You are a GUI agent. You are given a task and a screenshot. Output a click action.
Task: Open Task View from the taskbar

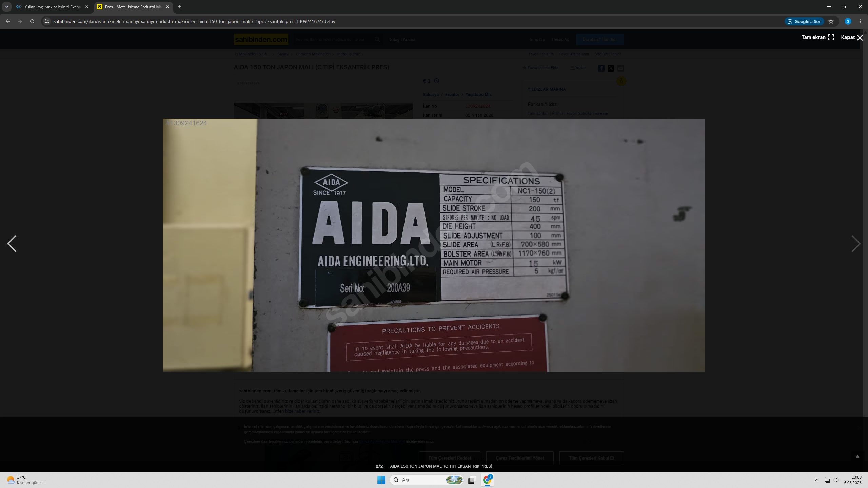click(x=471, y=480)
